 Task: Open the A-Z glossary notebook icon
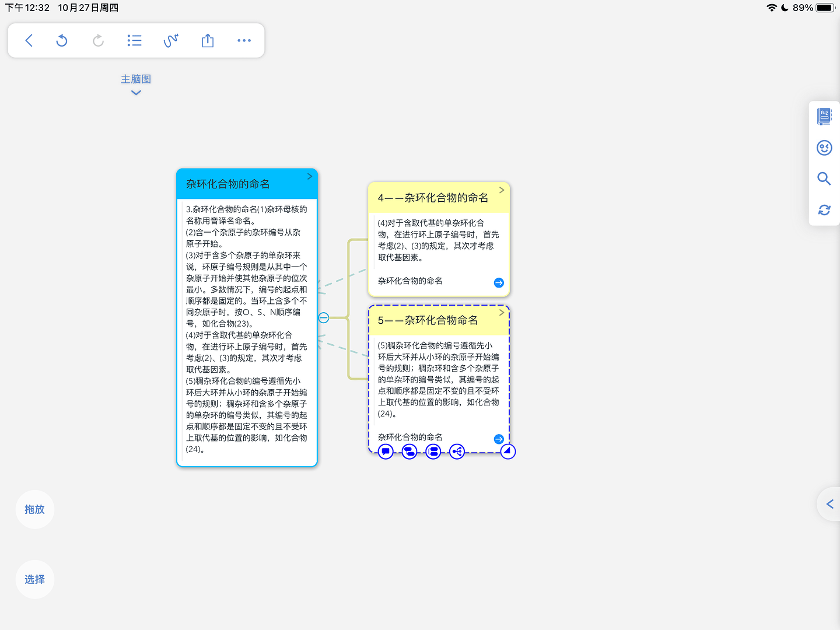pyautogui.click(x=824, y=116)
